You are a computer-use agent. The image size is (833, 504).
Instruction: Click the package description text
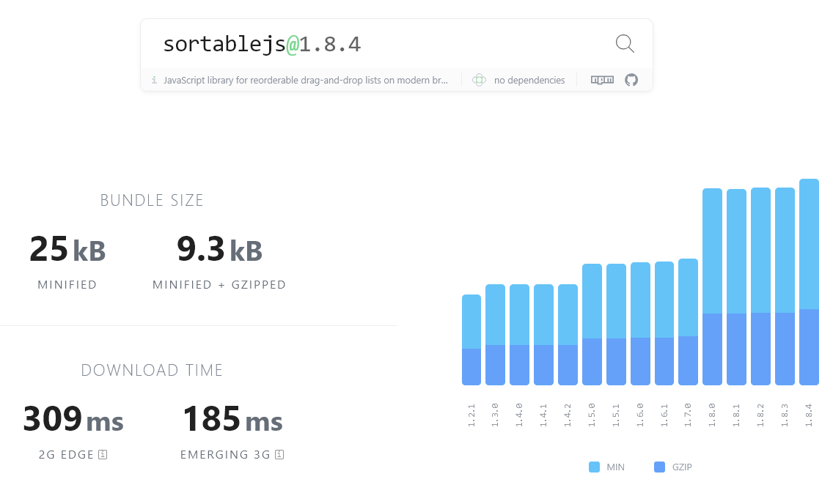306,80
